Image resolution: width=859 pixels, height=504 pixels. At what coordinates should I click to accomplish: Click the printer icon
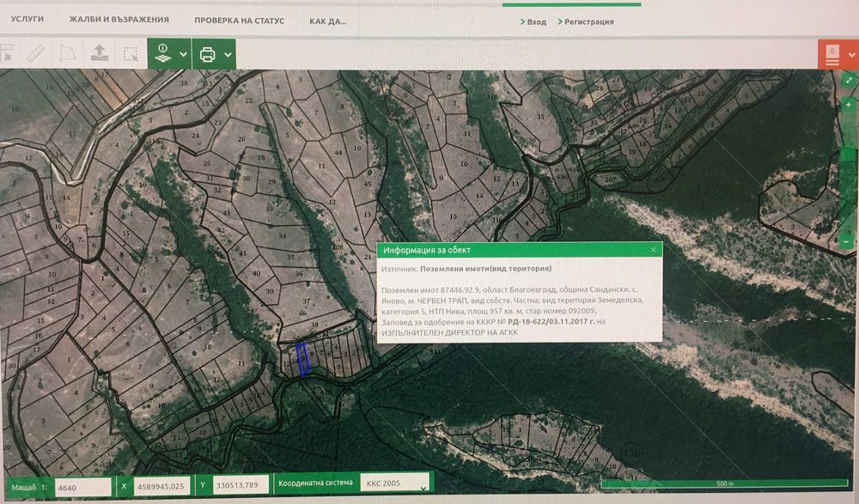(x=208, y=54)
